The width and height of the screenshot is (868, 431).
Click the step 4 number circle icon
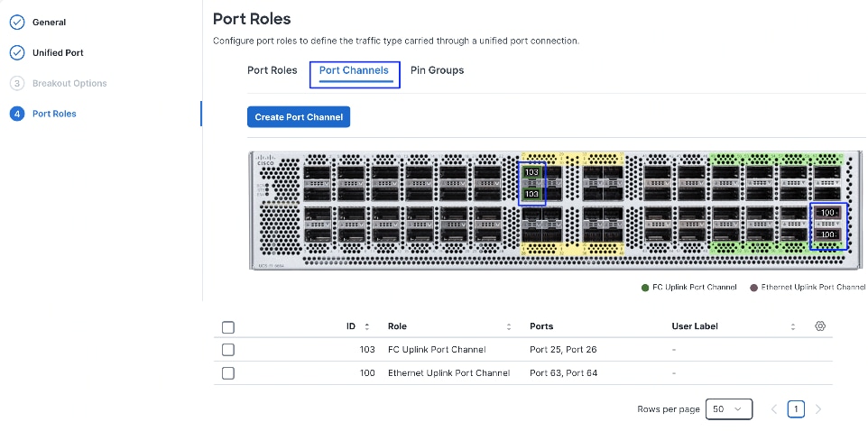tap(17, 114)
